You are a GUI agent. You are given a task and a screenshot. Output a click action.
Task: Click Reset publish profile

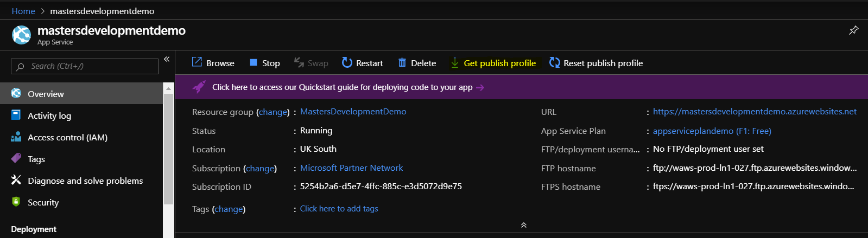[595, 63]
